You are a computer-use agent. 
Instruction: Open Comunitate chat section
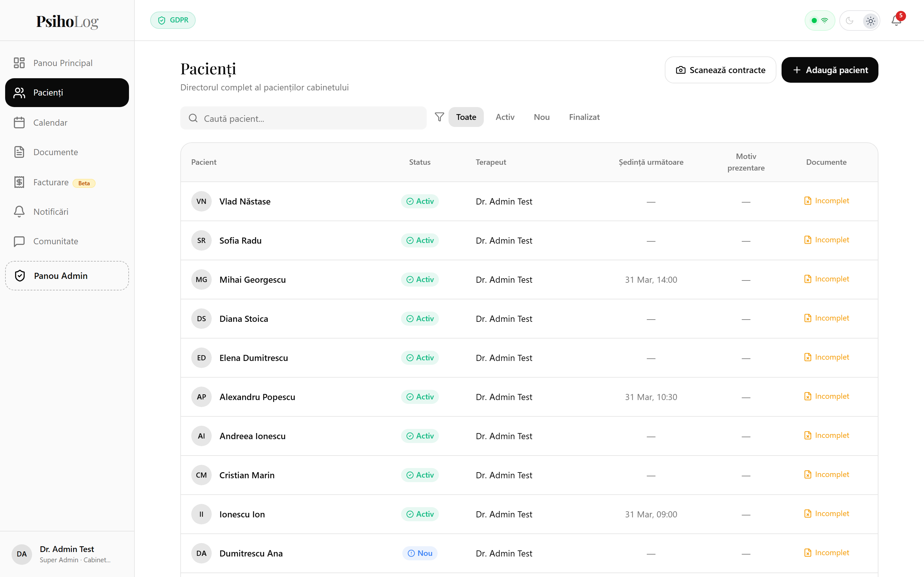[x=56, y=241]
